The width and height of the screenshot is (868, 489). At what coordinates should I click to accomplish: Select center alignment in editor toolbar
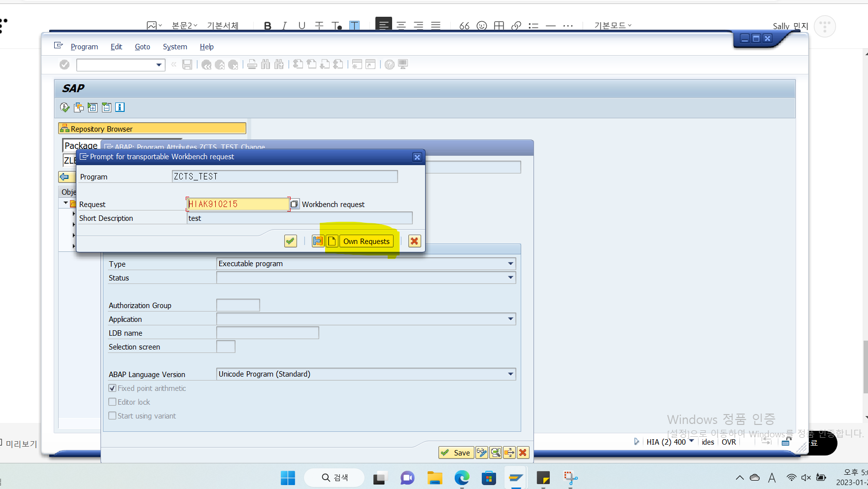[x=401, y=26]
